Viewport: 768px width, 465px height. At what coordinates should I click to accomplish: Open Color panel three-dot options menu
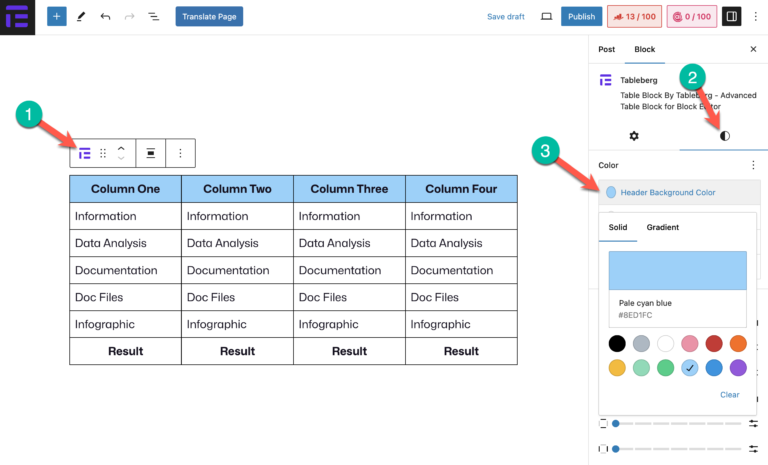(x=752, y=165)
